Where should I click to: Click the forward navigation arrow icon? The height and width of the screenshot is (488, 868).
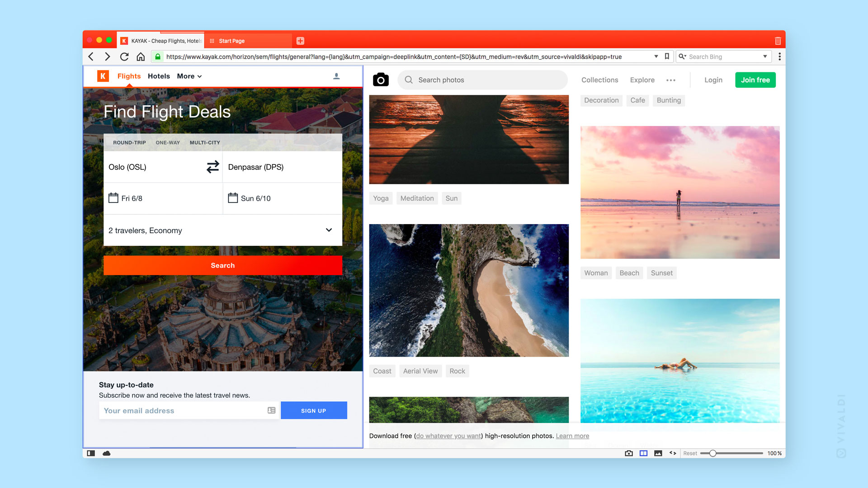[107, 56]
